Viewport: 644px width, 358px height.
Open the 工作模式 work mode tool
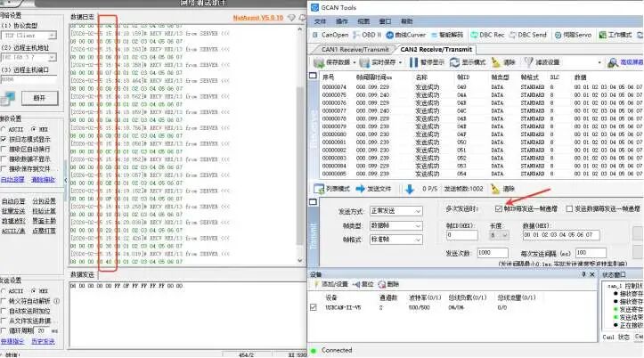[x=615, y=35]
